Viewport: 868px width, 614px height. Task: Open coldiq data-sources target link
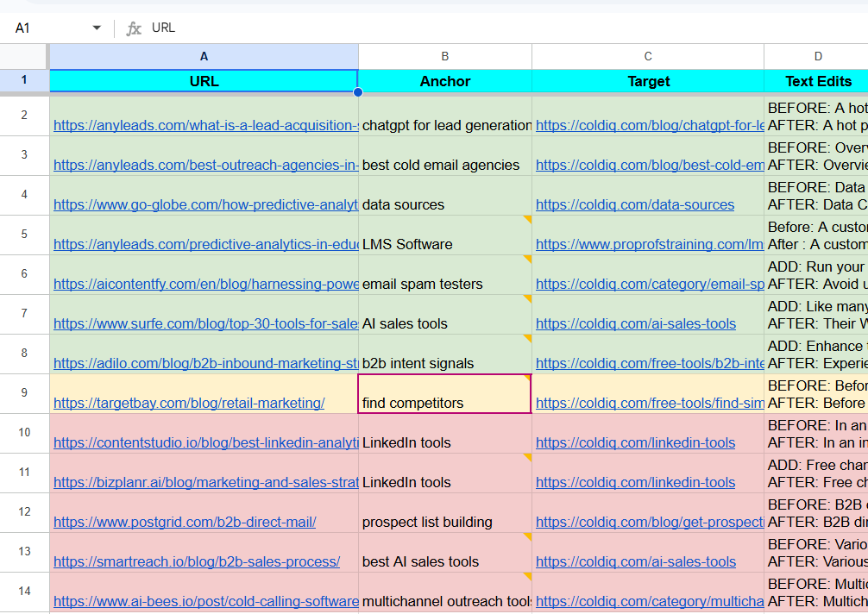635,205
